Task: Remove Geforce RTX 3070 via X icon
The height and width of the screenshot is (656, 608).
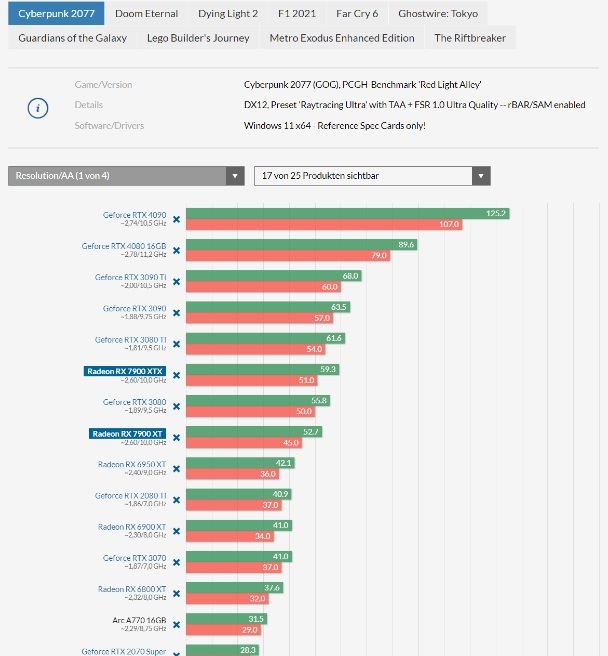Action: pyautogui.click(x=177, y=562)
